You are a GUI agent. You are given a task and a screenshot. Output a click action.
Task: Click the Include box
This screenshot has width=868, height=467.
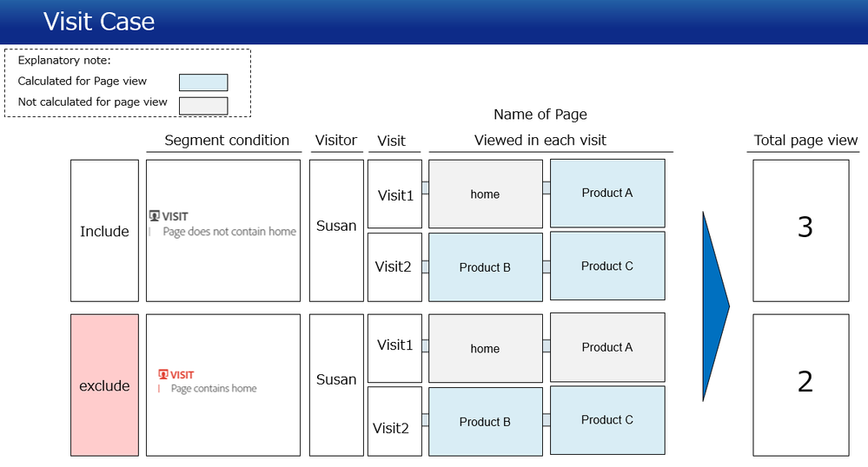pos(104,231)
